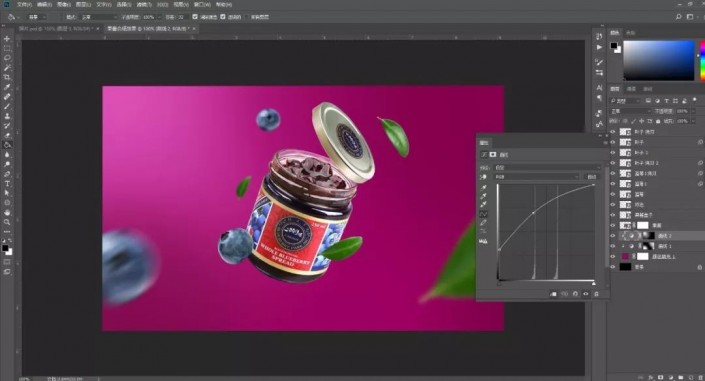Image resolution: width=705 pixels, height=381 pixels.
Task: Click the foreground color swatch in toolbar
Action: [x=5, y=248]
